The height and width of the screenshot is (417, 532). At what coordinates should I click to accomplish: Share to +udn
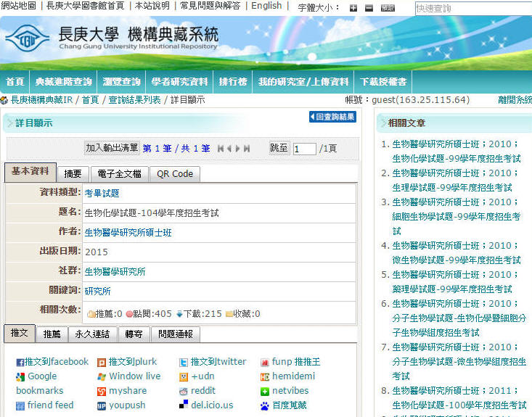point(197,376)
